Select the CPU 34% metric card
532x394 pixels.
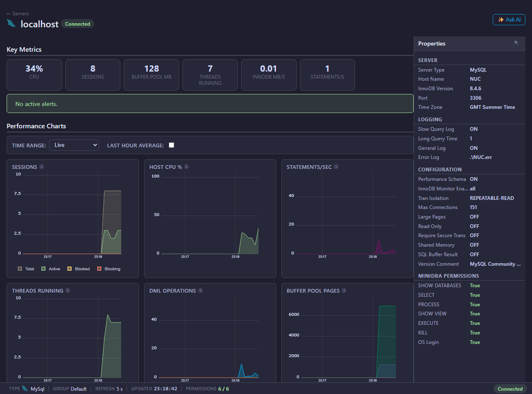[x=34, y=75]
